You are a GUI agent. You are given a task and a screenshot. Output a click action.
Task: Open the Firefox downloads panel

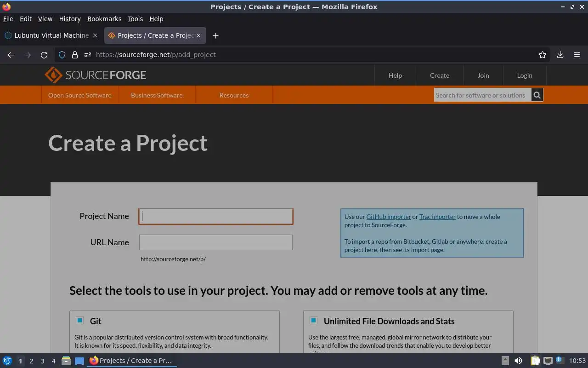tap(560, 55)
